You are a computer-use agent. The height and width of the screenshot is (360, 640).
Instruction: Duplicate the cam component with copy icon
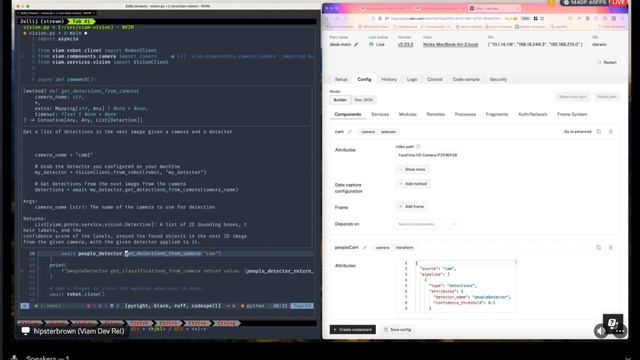point(599,132)
